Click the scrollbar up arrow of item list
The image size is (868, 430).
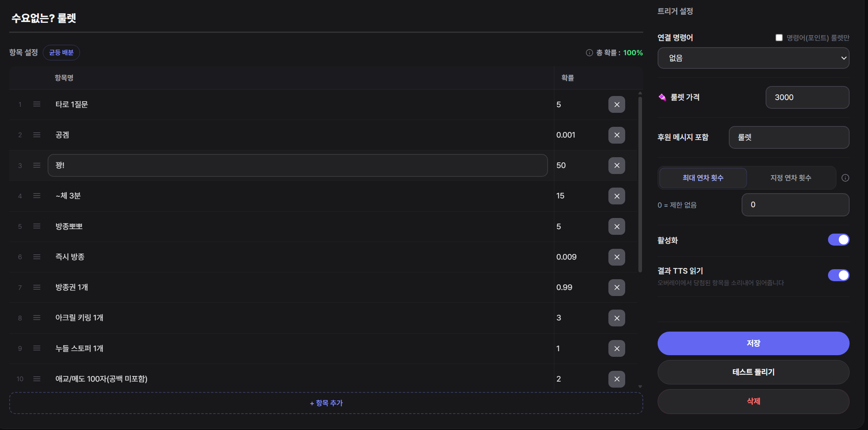640,93
